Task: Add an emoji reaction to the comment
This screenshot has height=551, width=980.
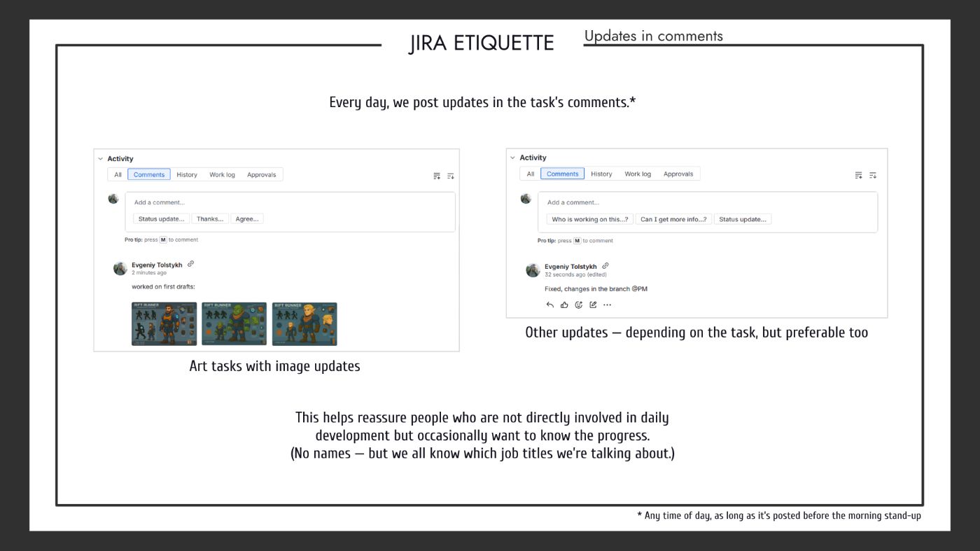Action: coord(579,305)
